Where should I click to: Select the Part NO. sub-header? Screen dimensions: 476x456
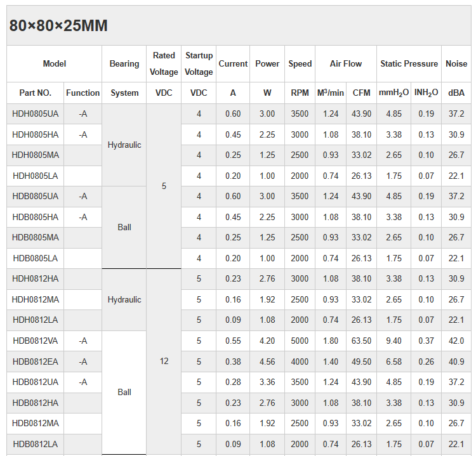(36, 93)
